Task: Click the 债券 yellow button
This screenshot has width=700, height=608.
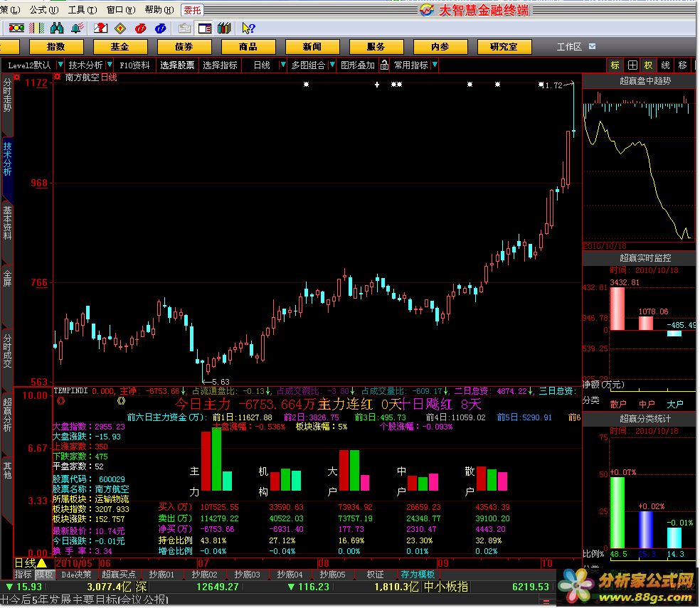Action: pyautogui.click(x=184, y=46)
